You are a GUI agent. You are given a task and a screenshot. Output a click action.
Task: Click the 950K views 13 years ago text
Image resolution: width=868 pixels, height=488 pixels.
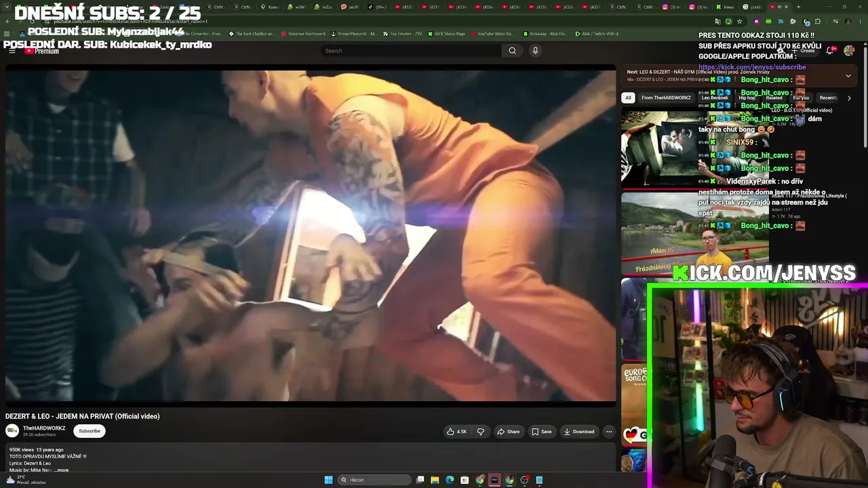[37, 450]
